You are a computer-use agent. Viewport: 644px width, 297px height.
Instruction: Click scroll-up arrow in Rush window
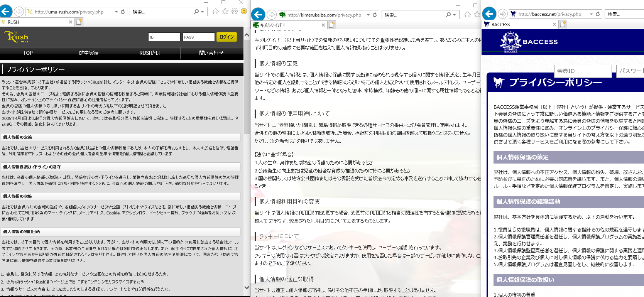coord(247,35)
